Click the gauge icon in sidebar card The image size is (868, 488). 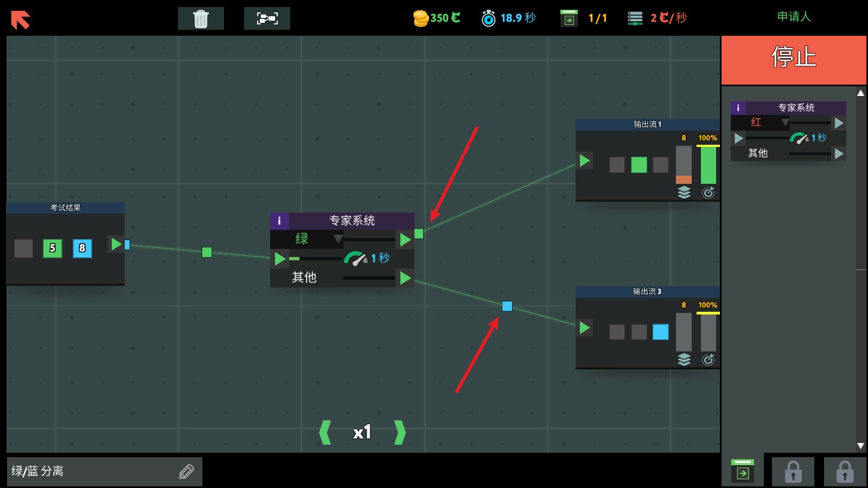coord(799,138)
